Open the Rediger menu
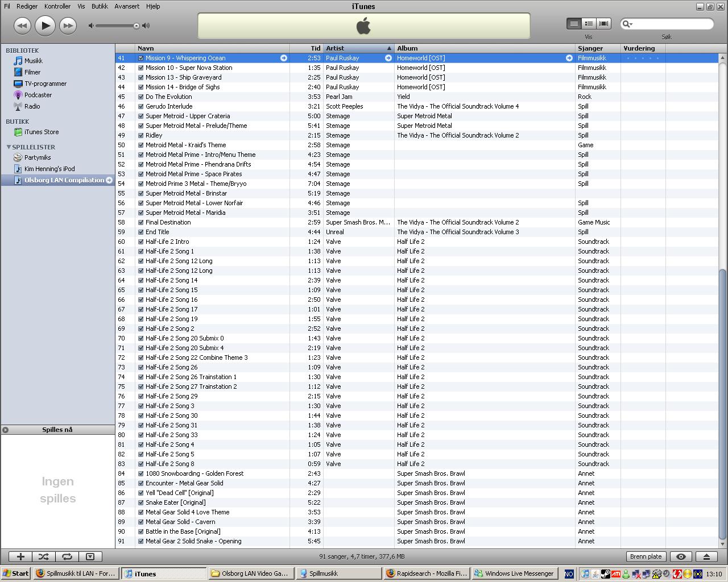Screen dimensions: 728x582 (27, 6)
